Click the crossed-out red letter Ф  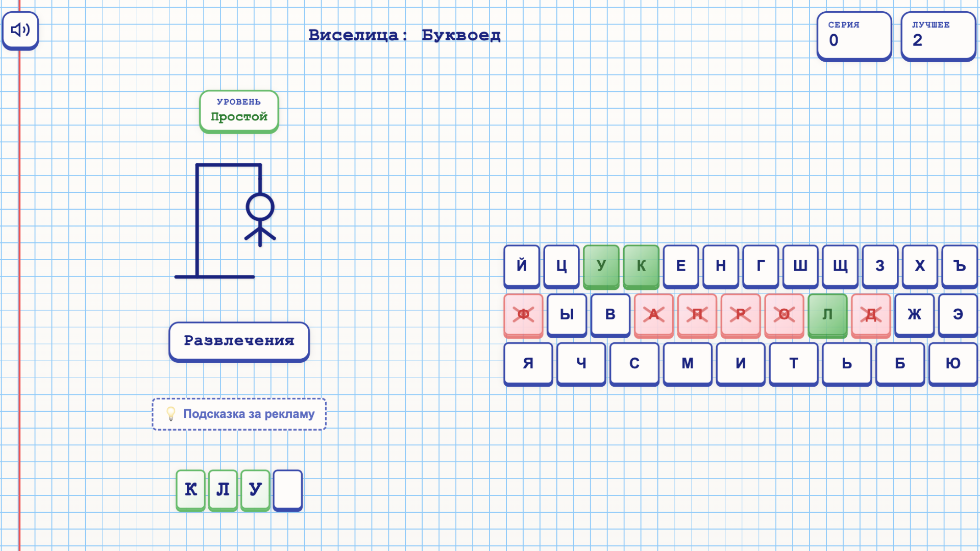[523, 315]
